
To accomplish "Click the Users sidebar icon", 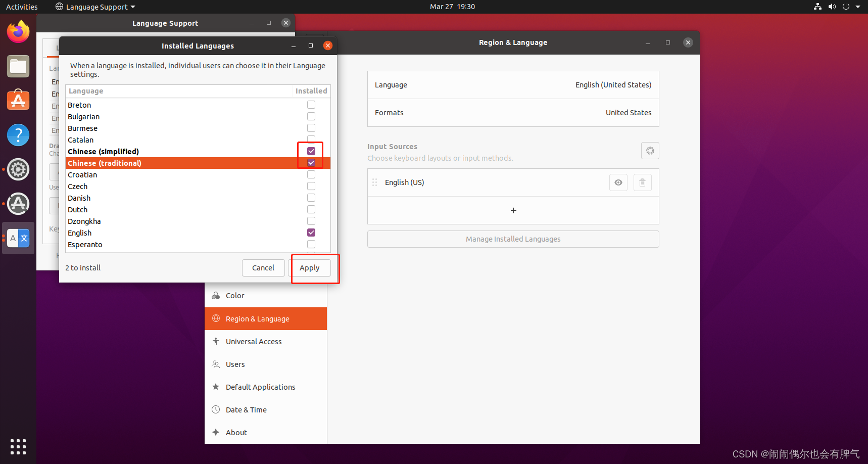I will 216,364.
